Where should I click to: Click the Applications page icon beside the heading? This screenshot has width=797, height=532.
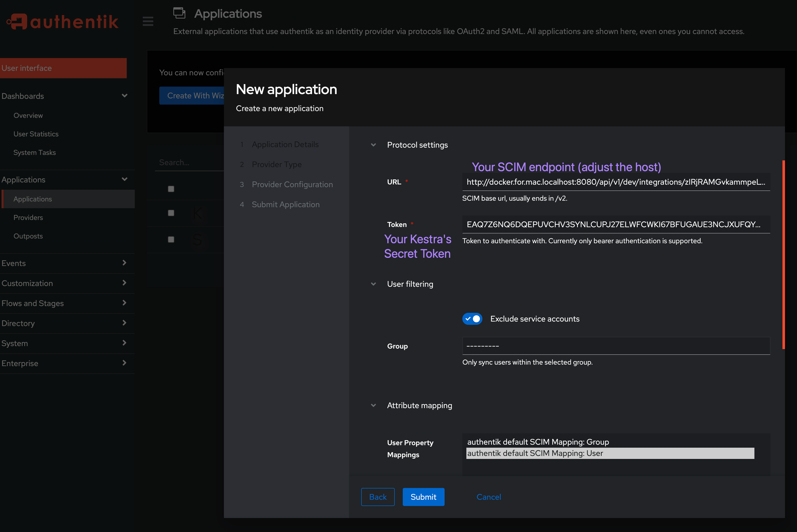click(179, 13)
